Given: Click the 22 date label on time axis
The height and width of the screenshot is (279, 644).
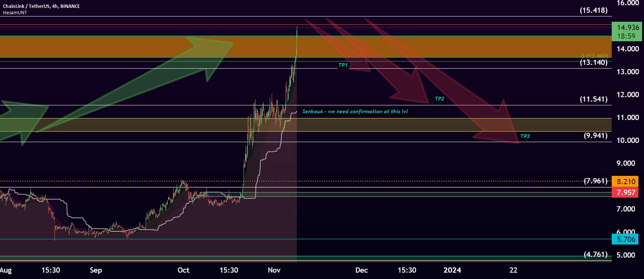Looking at the screenshot, I should pyautogui.click(x=513, y=270).
